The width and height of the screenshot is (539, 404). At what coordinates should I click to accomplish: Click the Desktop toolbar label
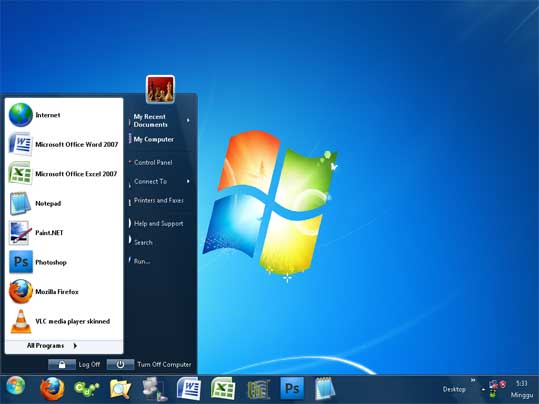point(454,389)
